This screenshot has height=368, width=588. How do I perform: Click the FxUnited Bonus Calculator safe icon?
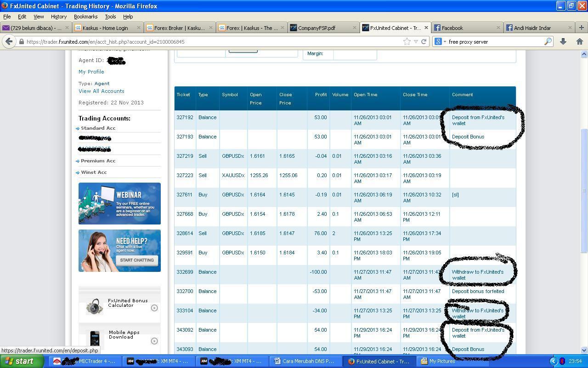pos(94,306)
